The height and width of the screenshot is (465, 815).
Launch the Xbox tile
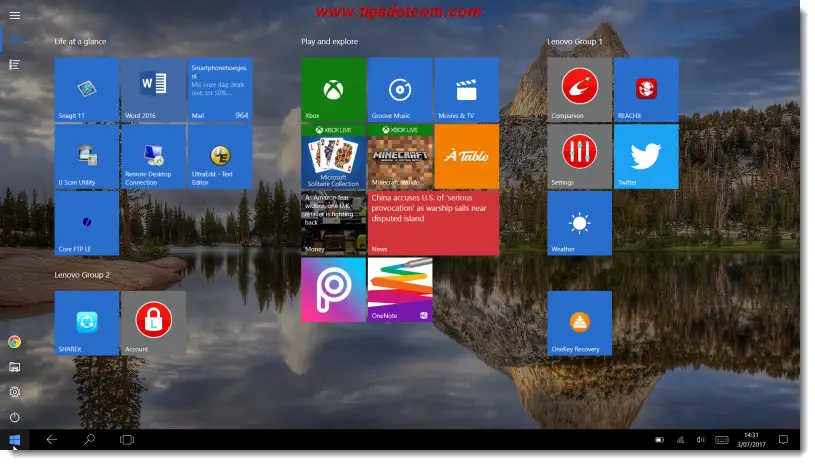tap(334, 90)
